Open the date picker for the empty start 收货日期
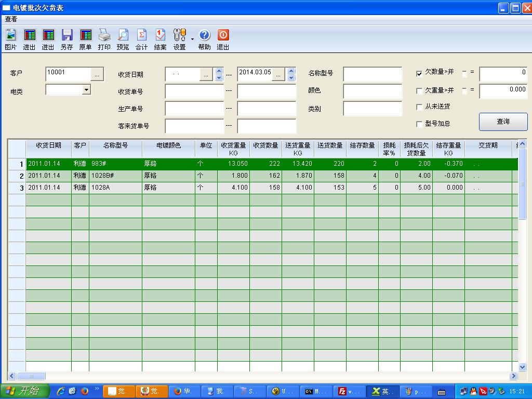 pos(206,75)
